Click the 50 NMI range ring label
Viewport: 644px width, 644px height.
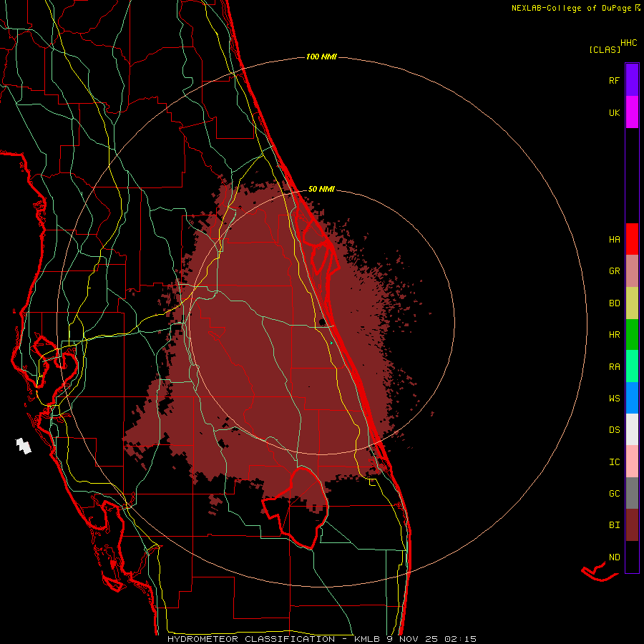tap(321, 189)
